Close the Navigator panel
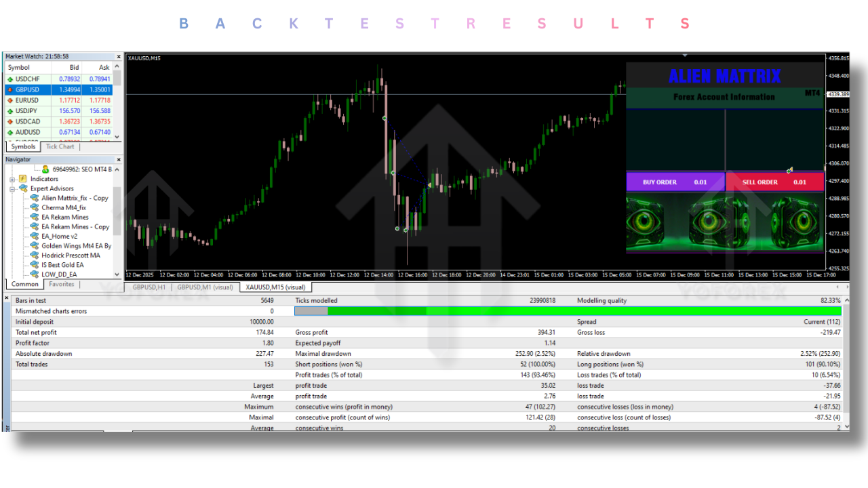 (119, 159)
